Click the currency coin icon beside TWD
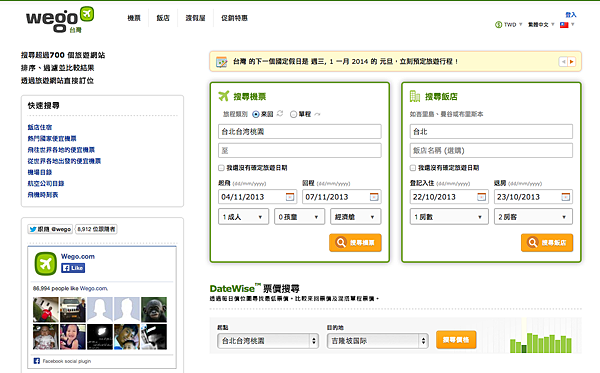Viewport: 600px width, 373px height. pos(499,24)
